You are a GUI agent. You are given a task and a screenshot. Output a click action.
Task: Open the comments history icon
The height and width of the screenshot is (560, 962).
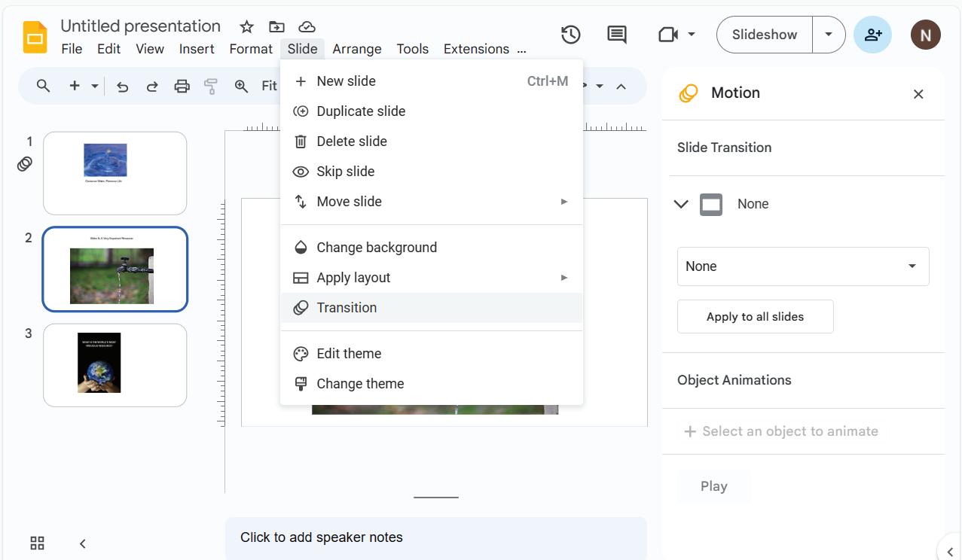click(x=617, y=35)
